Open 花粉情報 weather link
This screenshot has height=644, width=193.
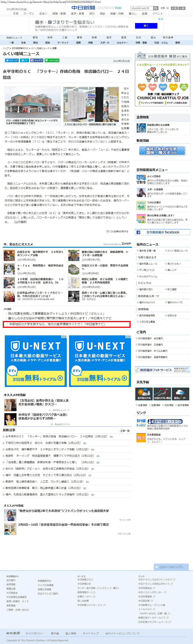pos(169,405)
